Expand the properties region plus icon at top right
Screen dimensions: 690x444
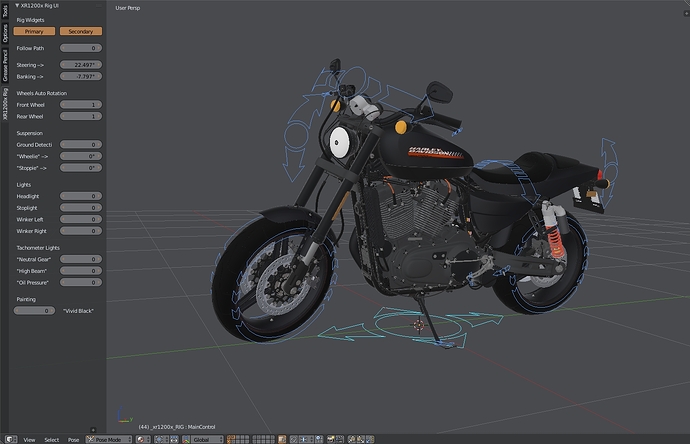click(686, 14)
